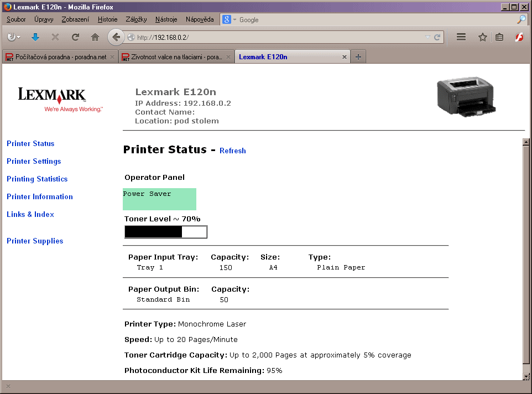Close the bottom find bar X
The image size is (532, 394).
pyautogui.click(x=8, y=386)
